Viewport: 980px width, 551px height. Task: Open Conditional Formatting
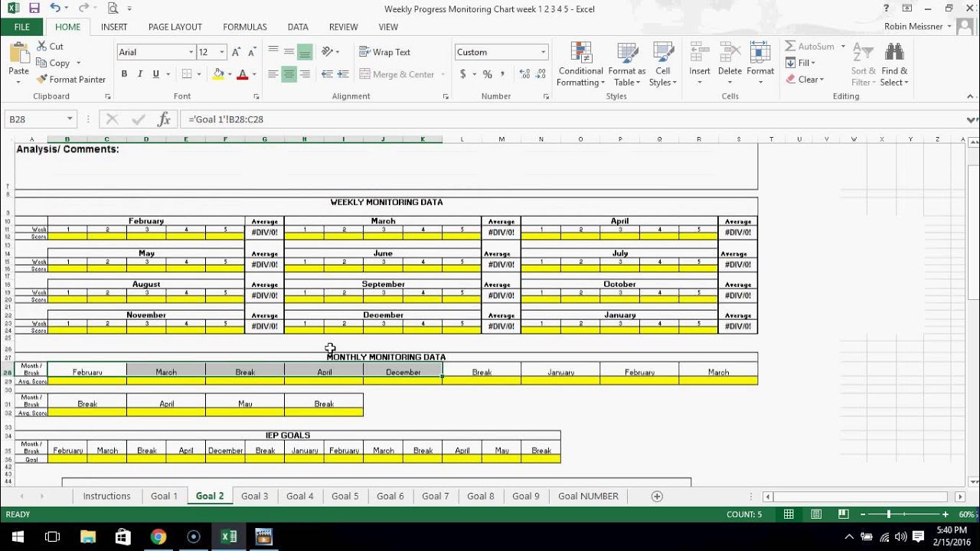point(580,64)
